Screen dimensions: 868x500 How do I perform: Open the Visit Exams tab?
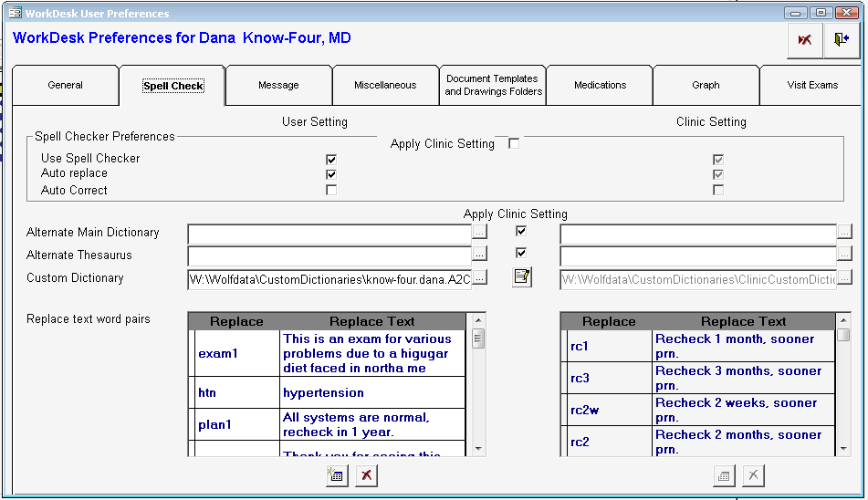[811, 85]
